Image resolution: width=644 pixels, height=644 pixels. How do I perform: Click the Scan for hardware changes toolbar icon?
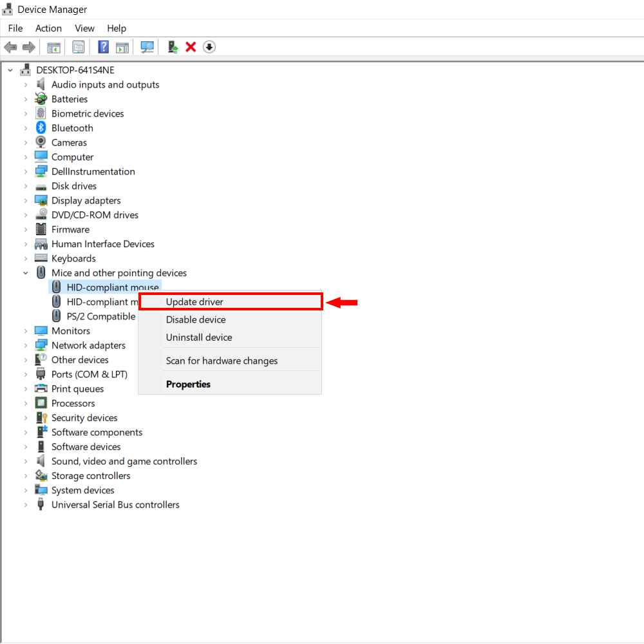point(147,46)
